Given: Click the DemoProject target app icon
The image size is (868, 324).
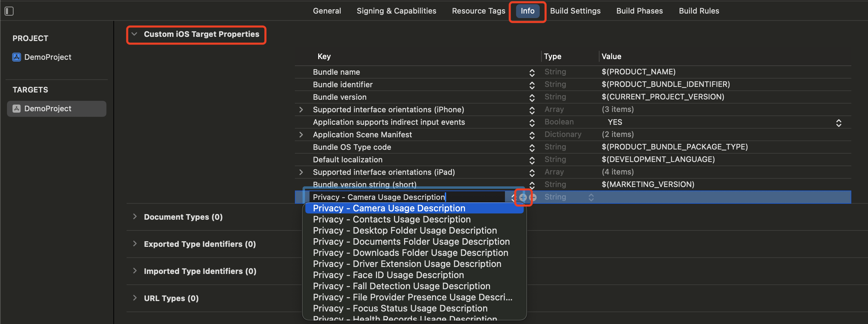Looking at the screenshot, I should click(17, 108).
